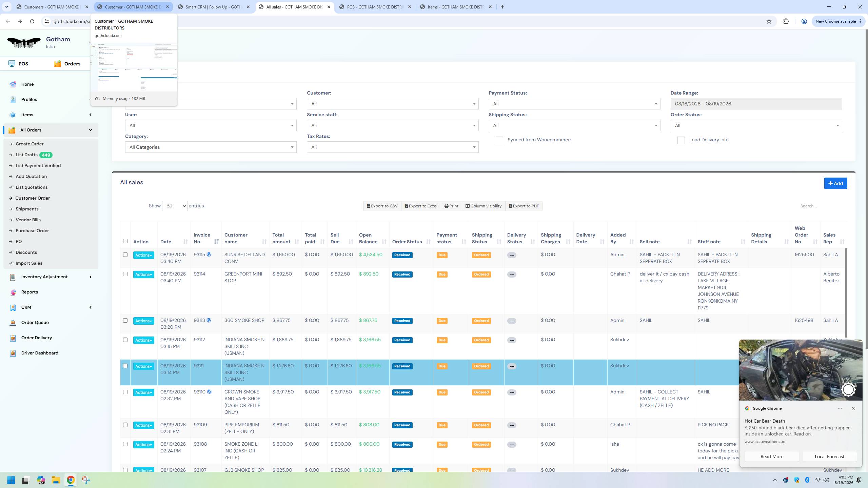
Task: Close the Hot Car Bear Death notification
Action: click(x=853, y=408)
